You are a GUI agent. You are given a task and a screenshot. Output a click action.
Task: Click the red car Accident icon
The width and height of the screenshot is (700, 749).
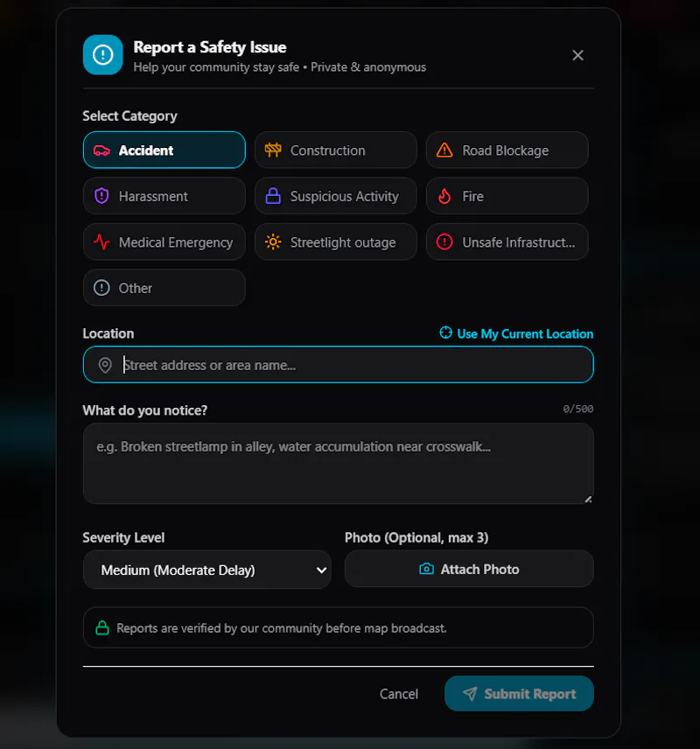pyautogui.click(x=101, y=150)
